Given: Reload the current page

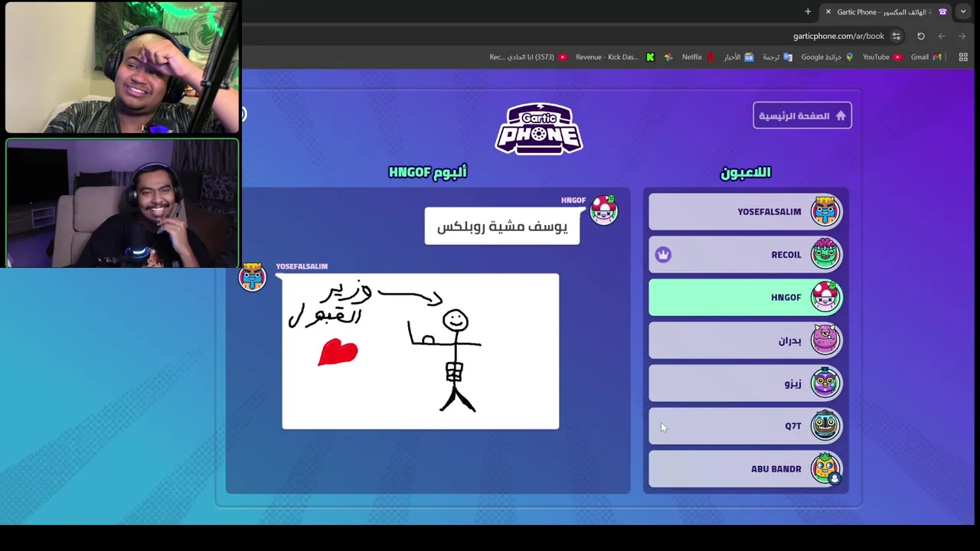Looking at the screenshot, I should (921, 36).
